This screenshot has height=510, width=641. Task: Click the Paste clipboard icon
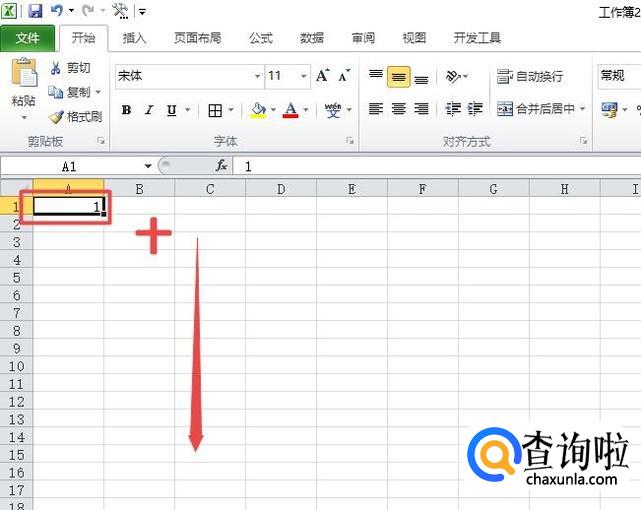point(24,72)
